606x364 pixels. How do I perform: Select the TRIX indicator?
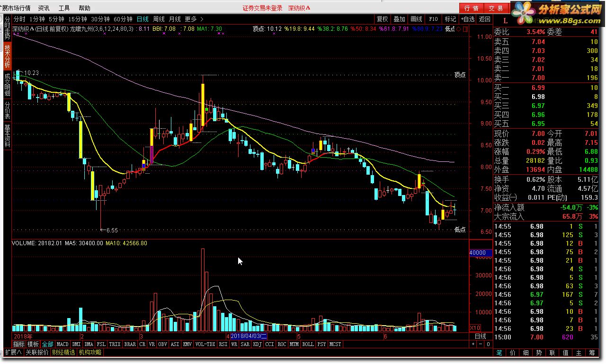115,344
